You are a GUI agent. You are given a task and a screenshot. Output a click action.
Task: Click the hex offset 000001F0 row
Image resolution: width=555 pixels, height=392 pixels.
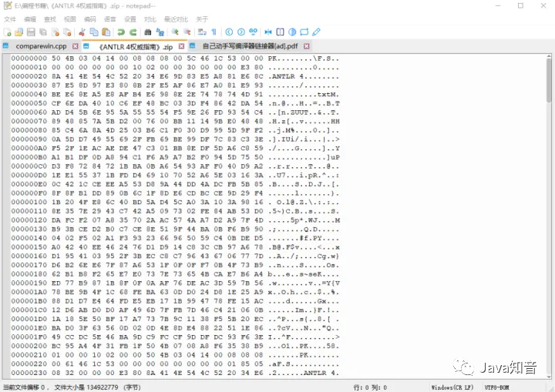tap(175, 337)
